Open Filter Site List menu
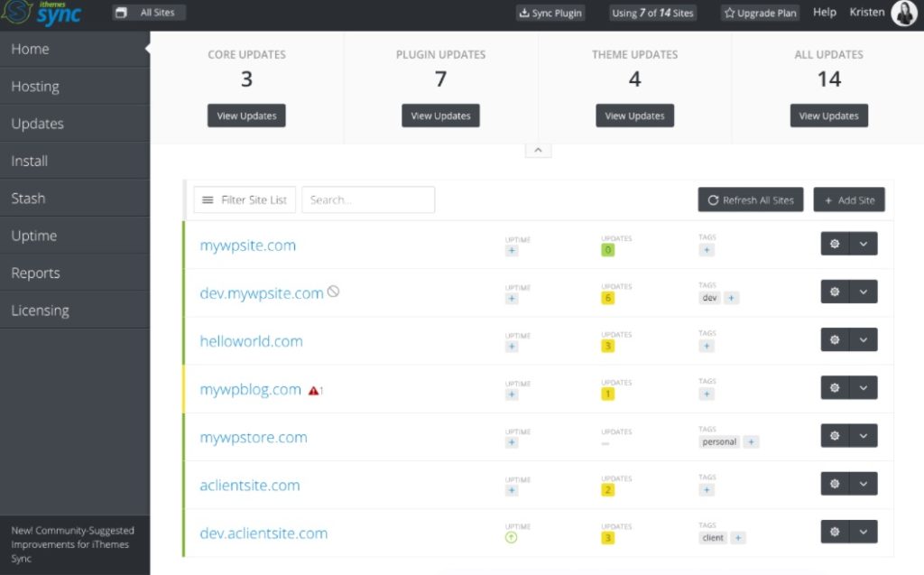The image size is (924, 575). coord(245,200)
